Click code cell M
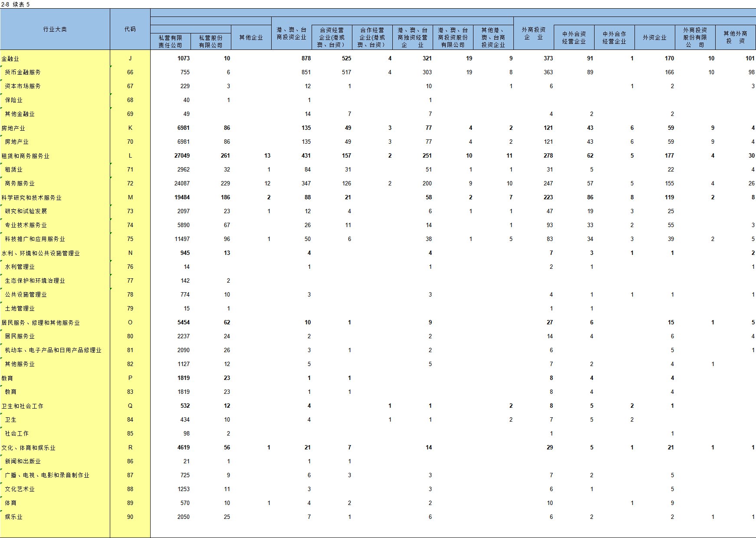Screen dimensions: 756x538 pyautogui.click(x=130, y=197)
